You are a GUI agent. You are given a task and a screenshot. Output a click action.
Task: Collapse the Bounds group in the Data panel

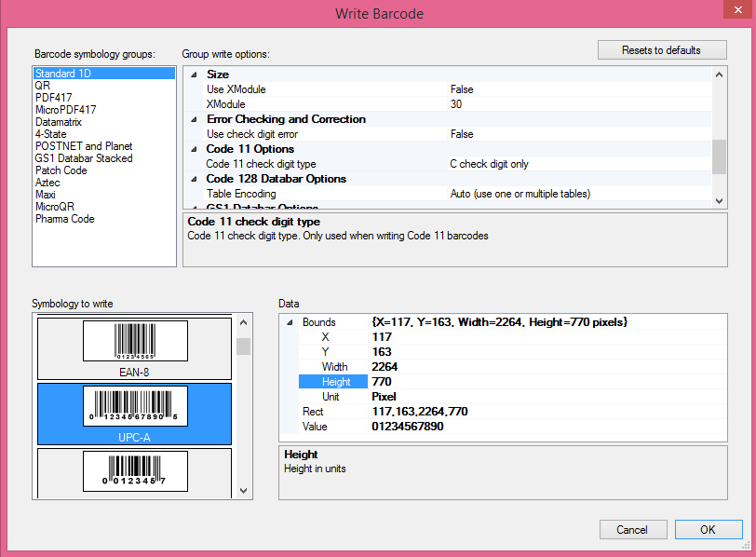tap(291, 321)
